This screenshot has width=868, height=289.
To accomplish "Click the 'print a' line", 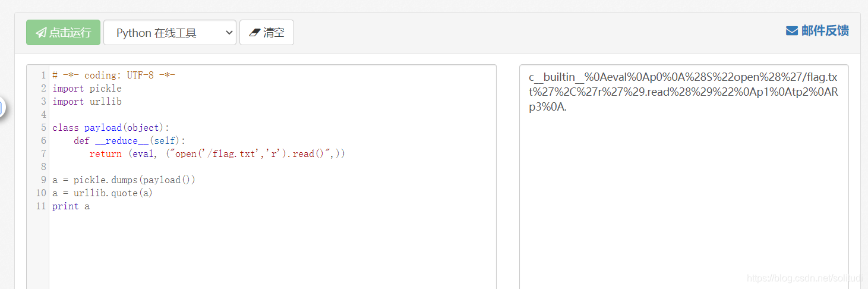I will tap(71, 206).
